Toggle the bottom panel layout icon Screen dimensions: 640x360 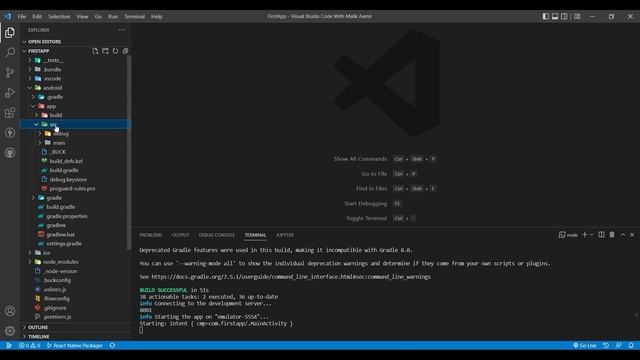coord(555,16)
